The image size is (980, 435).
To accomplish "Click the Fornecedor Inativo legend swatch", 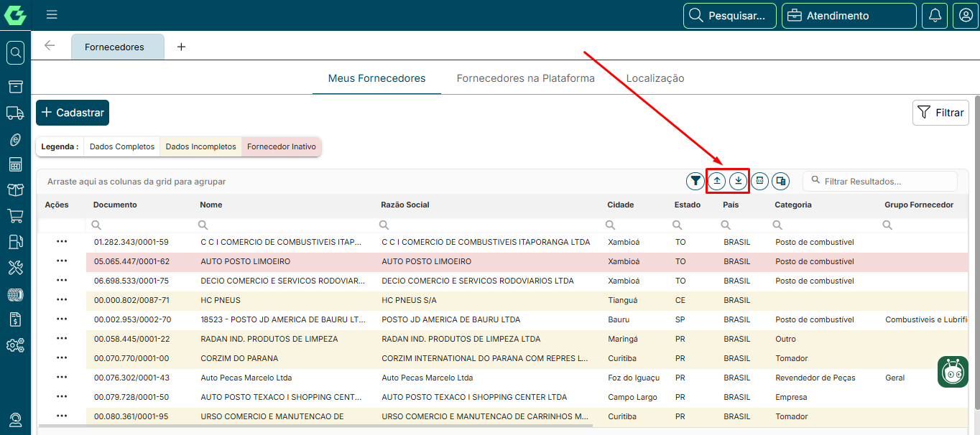I will tap(282, 146).
